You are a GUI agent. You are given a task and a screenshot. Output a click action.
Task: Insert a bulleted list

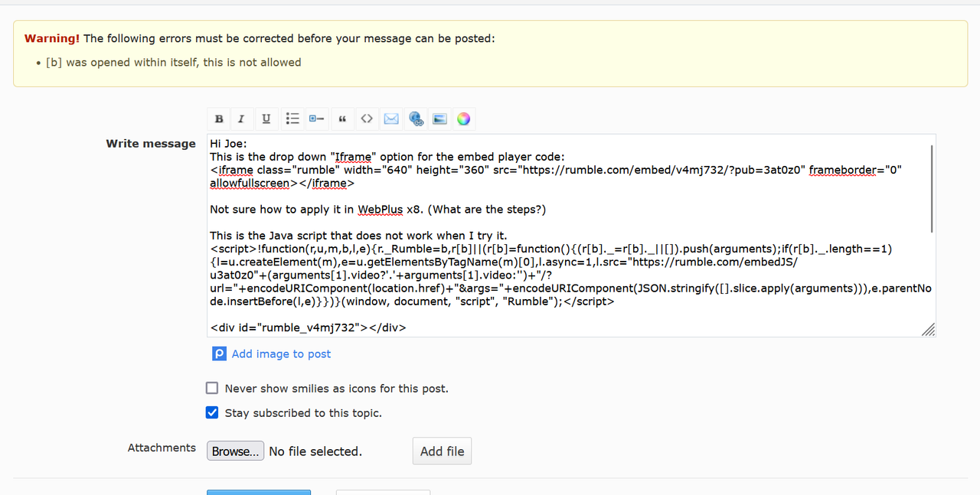(x=292, y=119)
